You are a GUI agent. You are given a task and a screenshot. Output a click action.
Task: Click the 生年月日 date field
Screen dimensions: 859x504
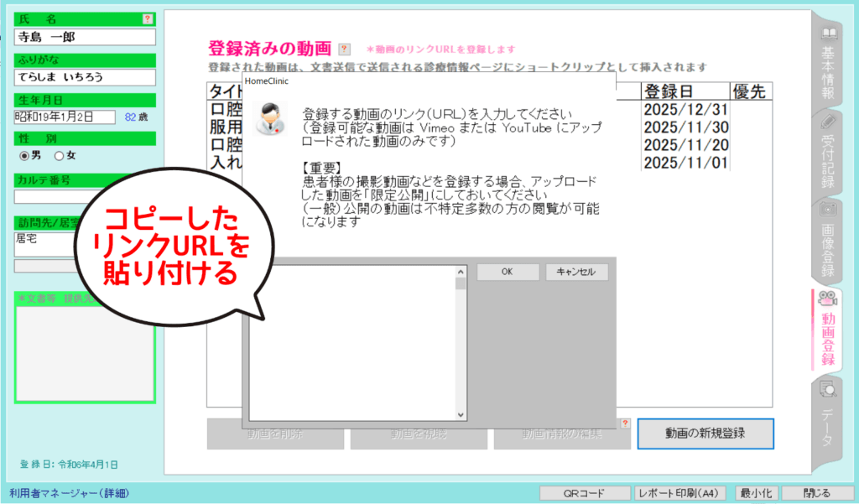[x=65, y=117]
